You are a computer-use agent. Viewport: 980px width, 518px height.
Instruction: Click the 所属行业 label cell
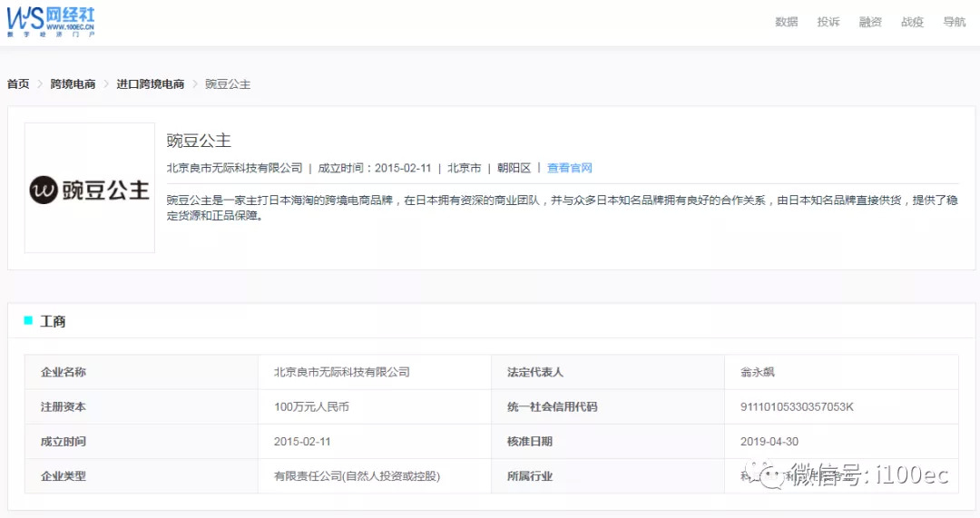[x=608, y=476]
